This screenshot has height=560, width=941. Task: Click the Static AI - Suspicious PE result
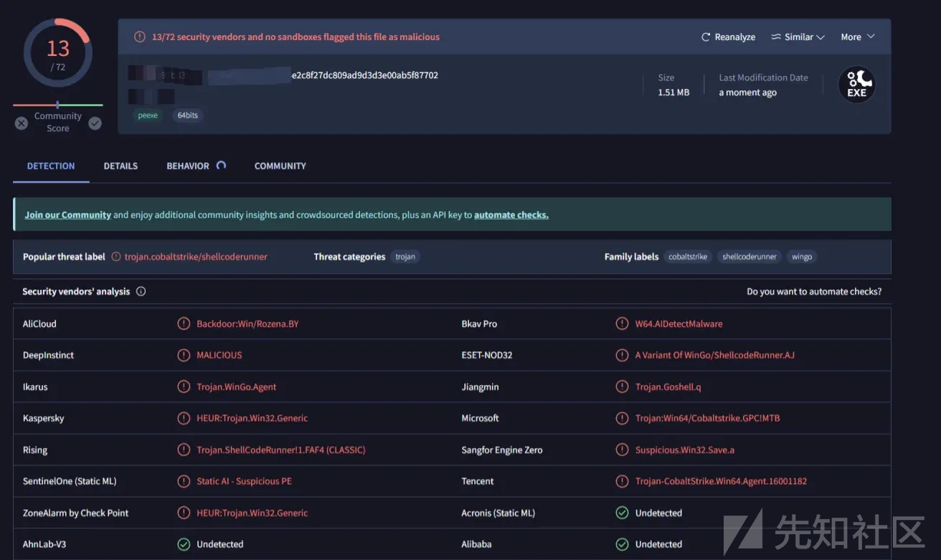[244, 482]
